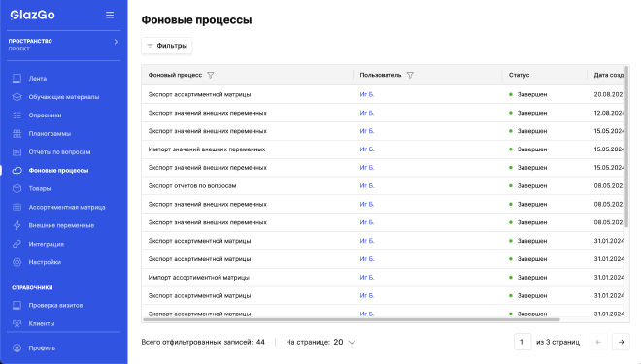Open Отчеты по вопросам section

coord(59,152)
